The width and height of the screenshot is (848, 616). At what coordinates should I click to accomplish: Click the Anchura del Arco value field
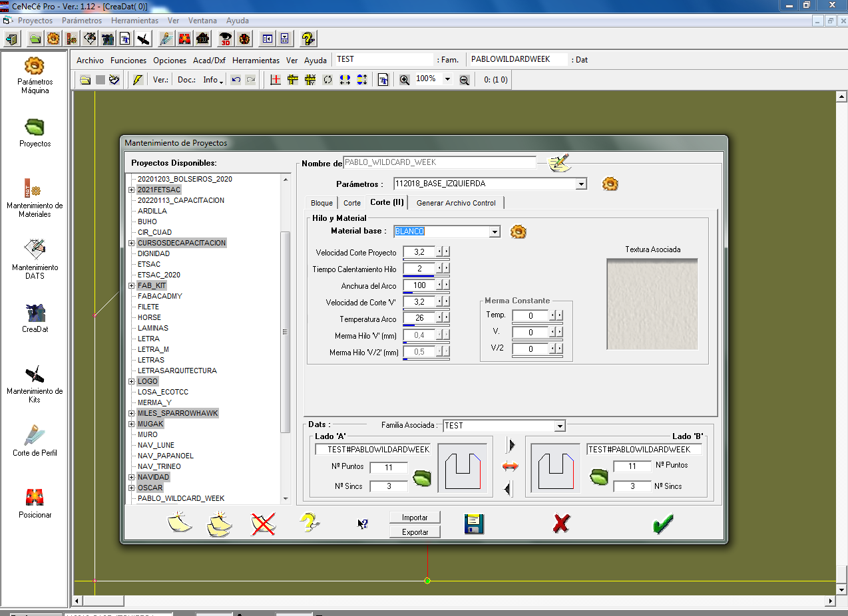pos(419,285)
